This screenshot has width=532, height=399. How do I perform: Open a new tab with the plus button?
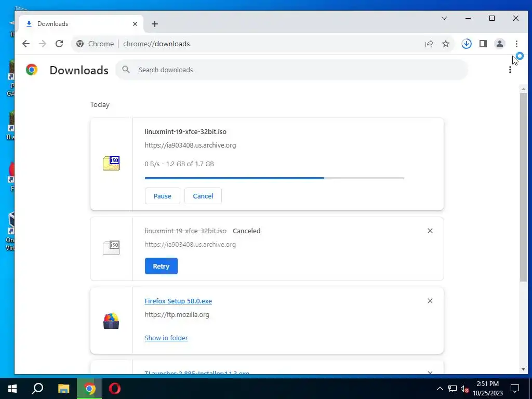click(155, 24)
